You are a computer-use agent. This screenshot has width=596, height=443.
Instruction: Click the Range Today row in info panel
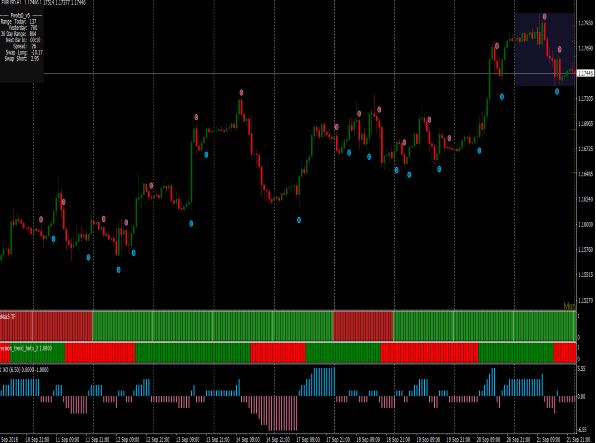(18, 22)
